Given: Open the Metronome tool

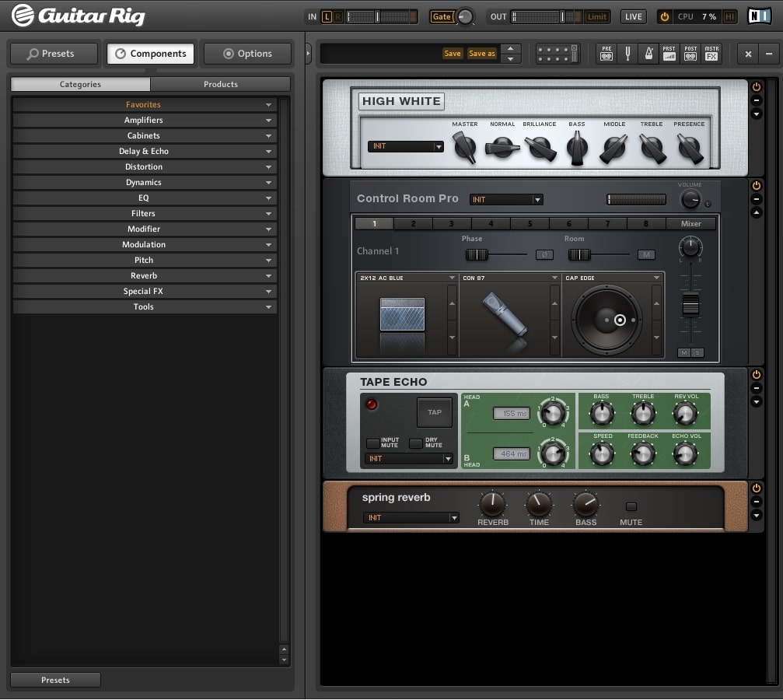Looking at the screenshot, I should point(648,54).
